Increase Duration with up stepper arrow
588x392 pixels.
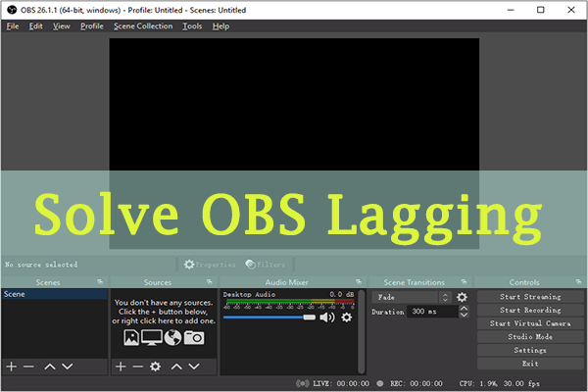(x=464, y=309)
